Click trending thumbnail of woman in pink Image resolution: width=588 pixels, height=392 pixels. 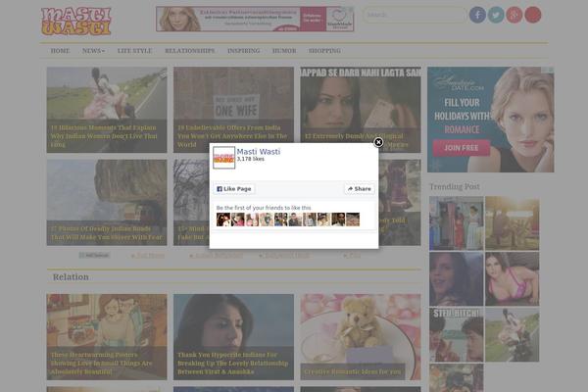point(513,278)
